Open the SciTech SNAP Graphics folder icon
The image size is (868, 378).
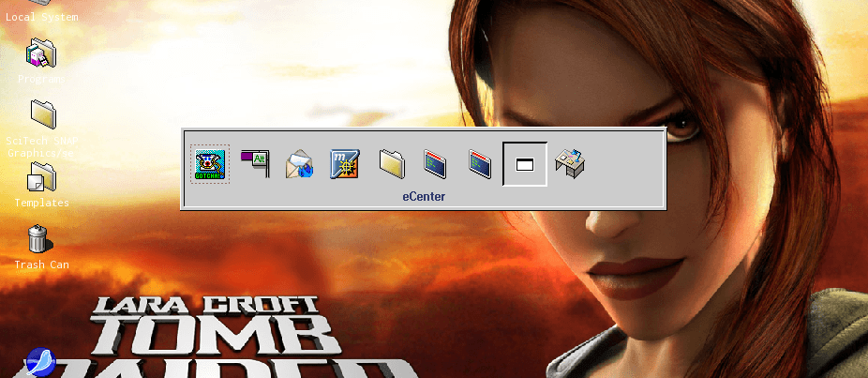tap(41, 114)
